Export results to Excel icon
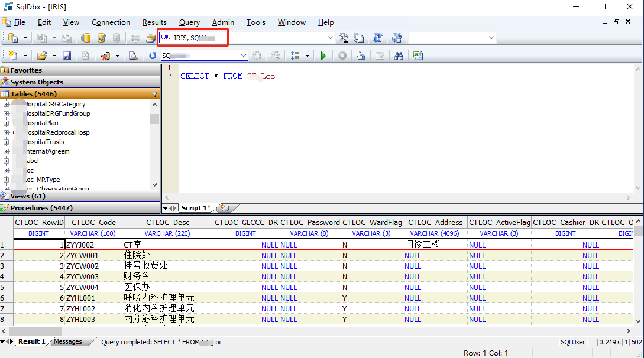Screen dimensions: 644x358 click(418, 56)
